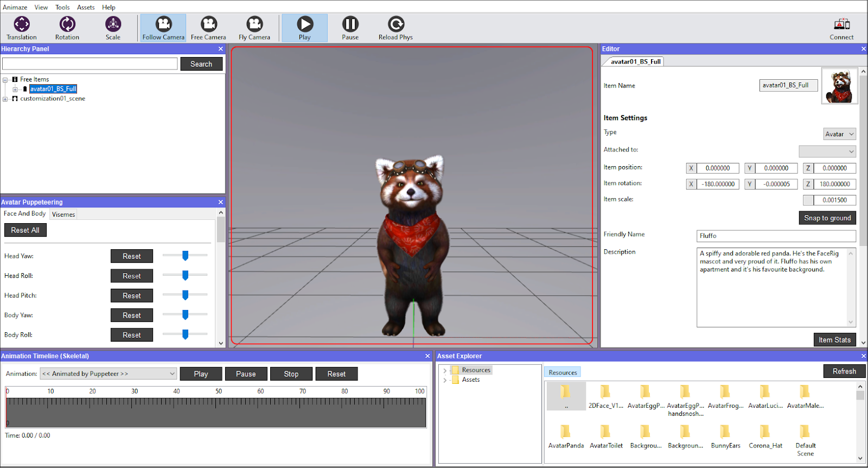Select the Translation tool
Viewport: 868px width, 468px height.
(x=22, y=28)
